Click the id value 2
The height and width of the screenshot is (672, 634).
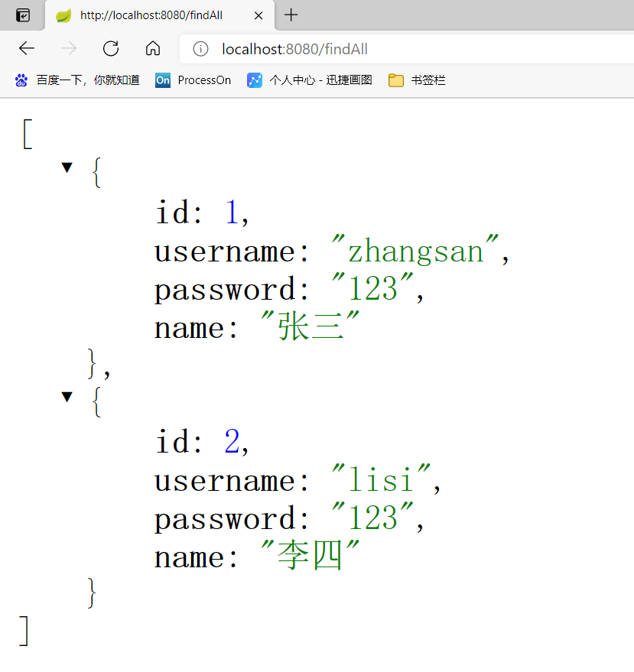tap(232, 441)
